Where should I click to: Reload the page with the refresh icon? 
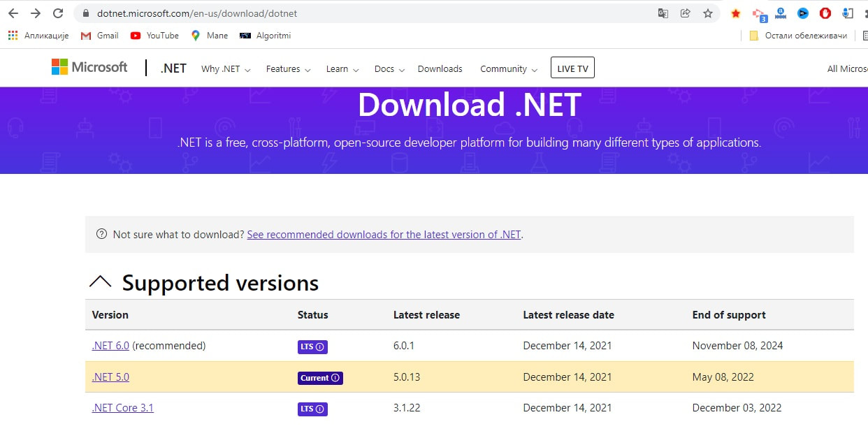tap(59, 13)
